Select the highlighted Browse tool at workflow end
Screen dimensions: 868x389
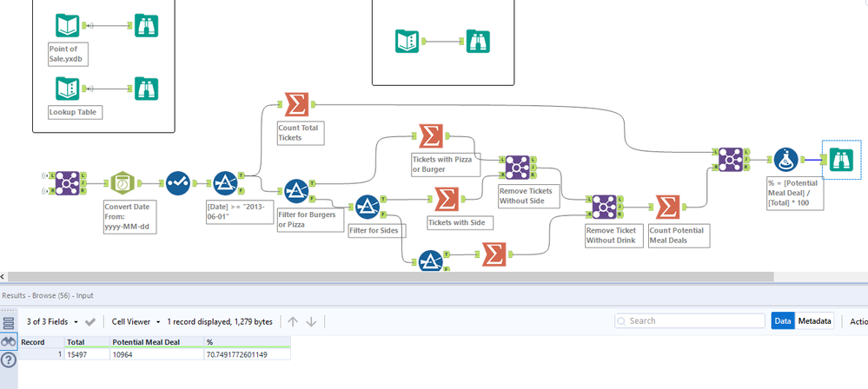coord(841,160)
